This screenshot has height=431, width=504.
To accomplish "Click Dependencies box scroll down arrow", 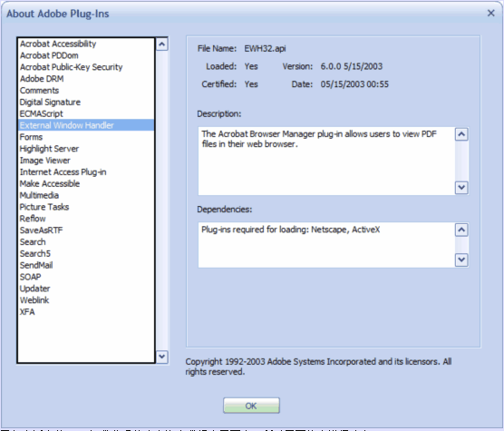I will pos(461,260).
